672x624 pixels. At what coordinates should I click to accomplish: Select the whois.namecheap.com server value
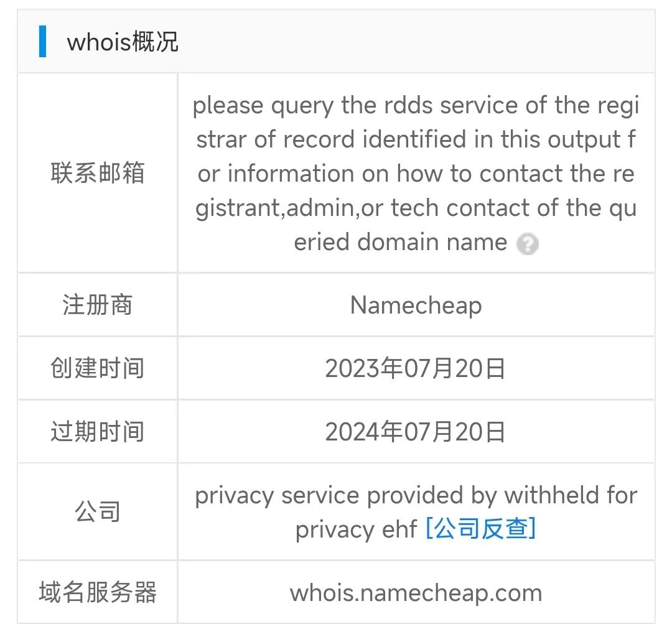416,592
